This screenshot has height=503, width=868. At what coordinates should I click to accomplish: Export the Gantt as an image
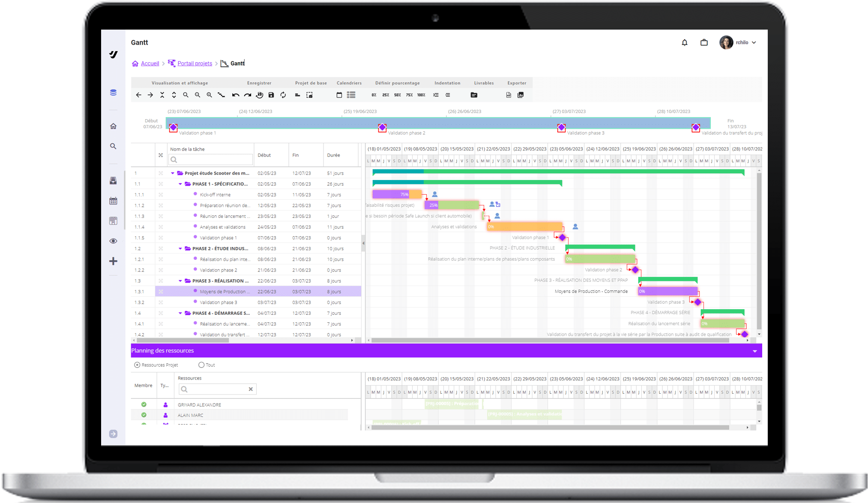(521, 95)
